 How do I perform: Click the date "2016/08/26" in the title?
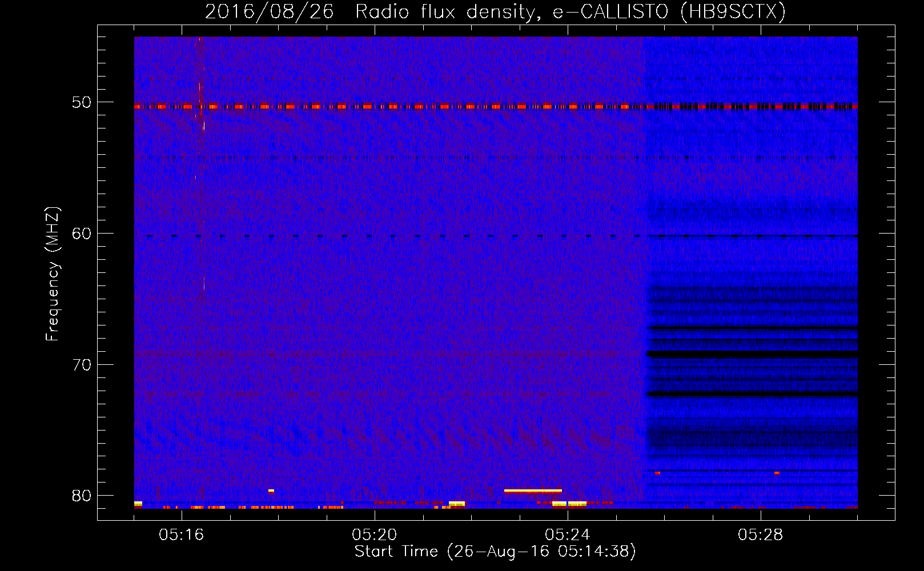click(x=270, y=12)
